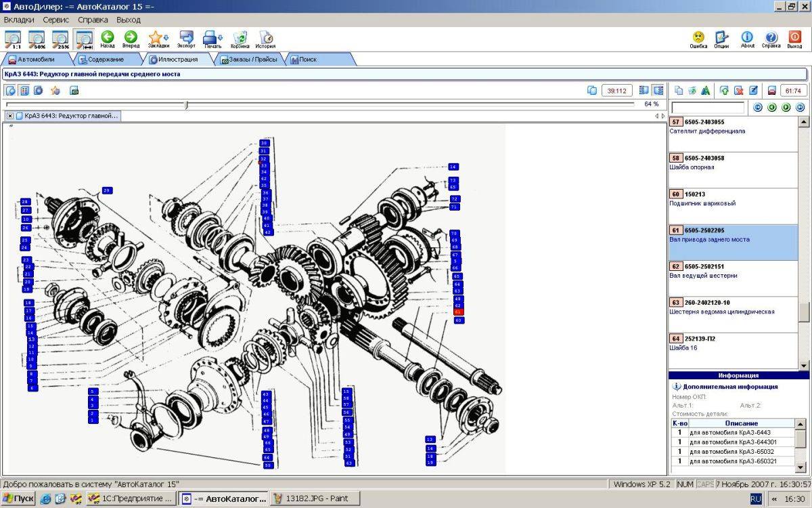Open the Корзина basket
This screenshot has width=812, height=508.
[x=240, y=40]
